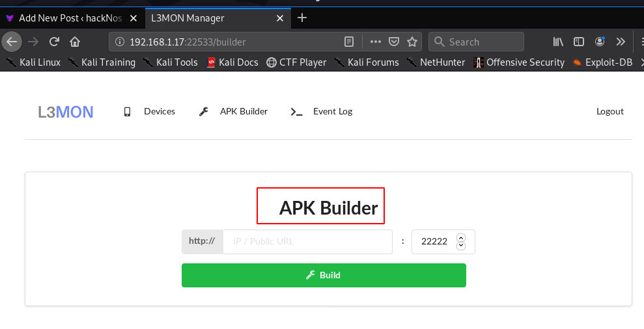This screenshot has width=644, height=329.
Task: Open the Firefox account icon
Action: (600, 42)
